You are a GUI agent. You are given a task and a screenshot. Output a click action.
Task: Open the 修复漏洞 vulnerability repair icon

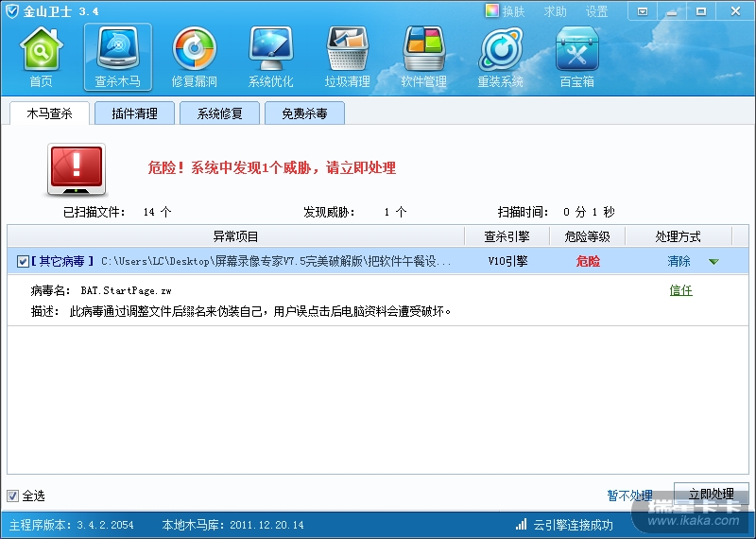(195, 57)
